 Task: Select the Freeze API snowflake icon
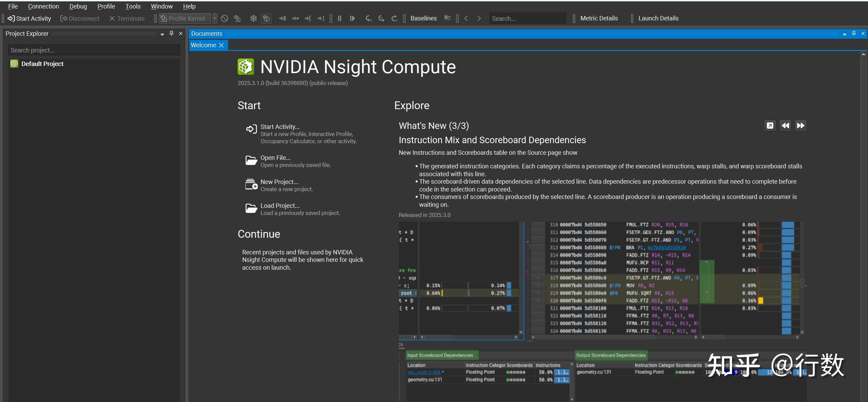tap(253, 18)
